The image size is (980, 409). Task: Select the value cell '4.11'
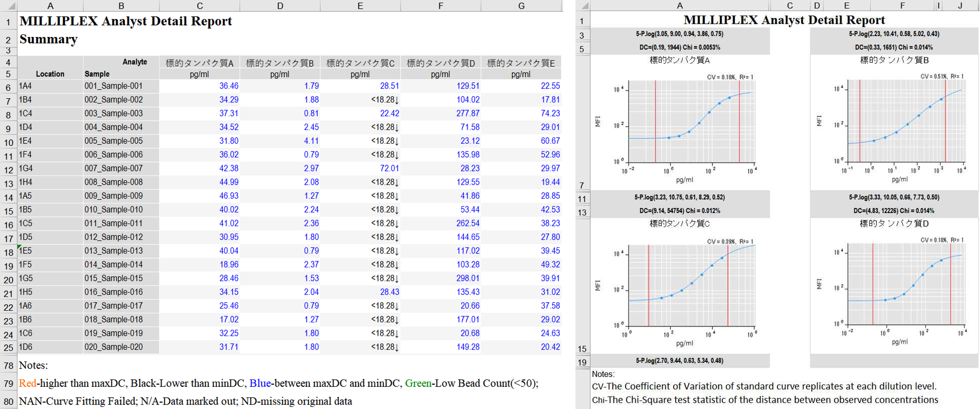(x=280, y=141)
